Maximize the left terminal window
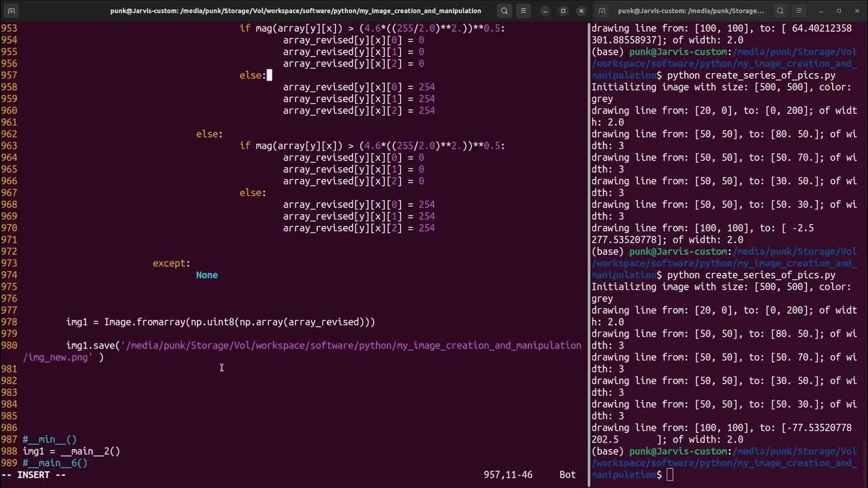Image resolution: width=868 pixels, height=488 pixels. [x=563, y=11]
